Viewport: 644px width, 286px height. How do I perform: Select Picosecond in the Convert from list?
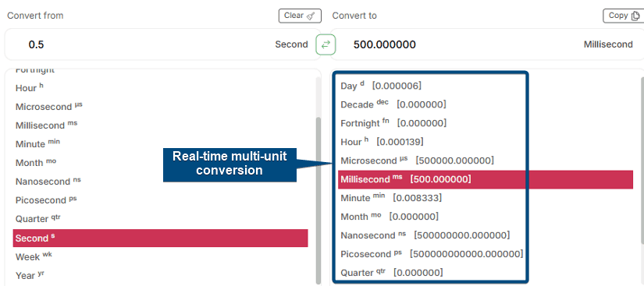160,200
